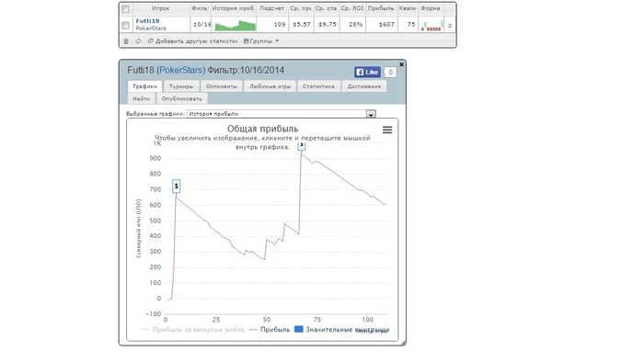Open the Оппоненты tab

coord(222,86)
